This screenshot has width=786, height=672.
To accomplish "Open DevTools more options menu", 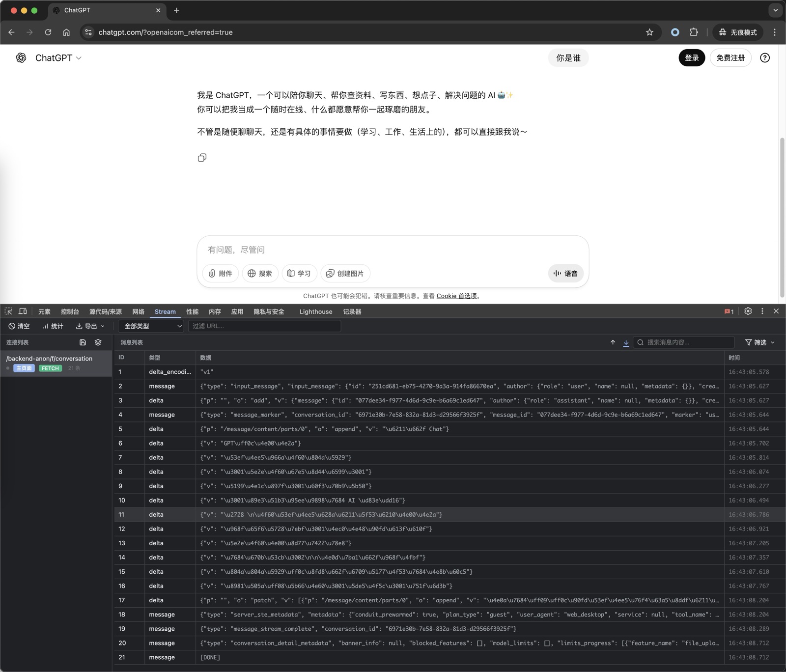I will [762, 311].
